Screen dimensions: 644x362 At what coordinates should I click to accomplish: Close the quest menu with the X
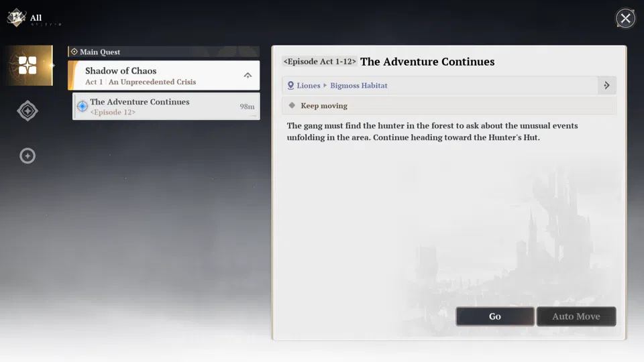pyautogui.click(x=625, y=18)
